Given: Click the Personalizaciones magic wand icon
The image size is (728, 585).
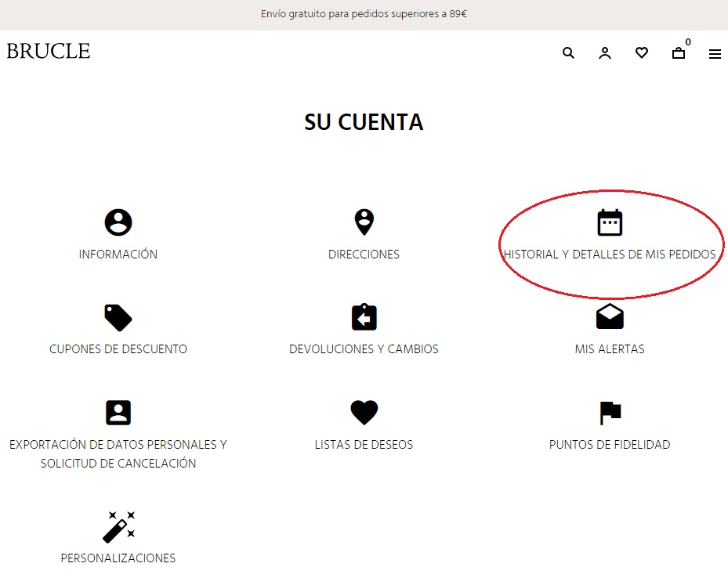Looking at the screenshot, I should (x=118, y=526).
